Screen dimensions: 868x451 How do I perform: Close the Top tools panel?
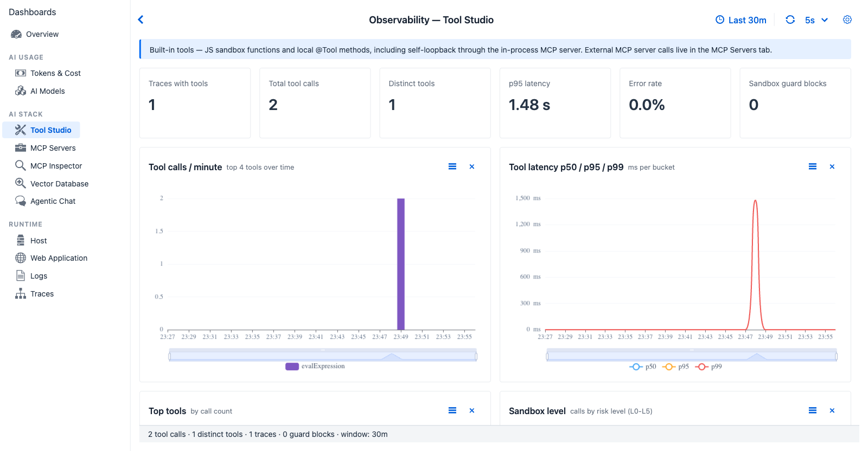click(x=472, y=410)
